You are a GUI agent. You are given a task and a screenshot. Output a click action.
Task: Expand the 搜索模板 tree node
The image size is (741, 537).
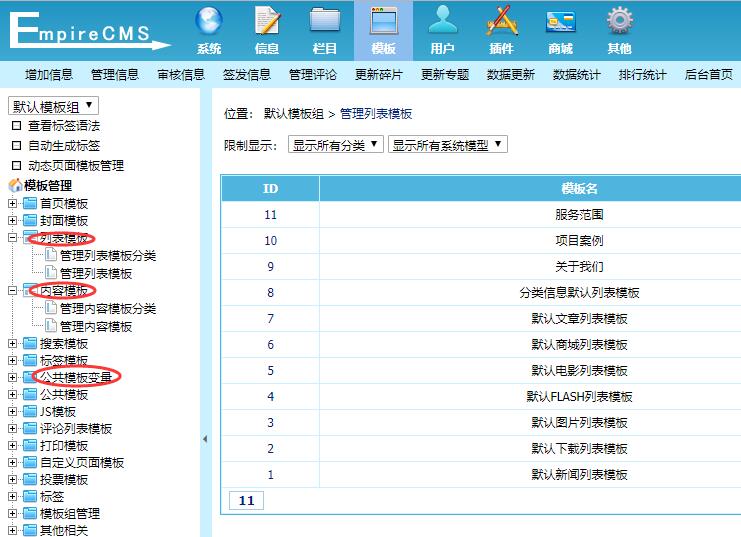coord(12,344)
